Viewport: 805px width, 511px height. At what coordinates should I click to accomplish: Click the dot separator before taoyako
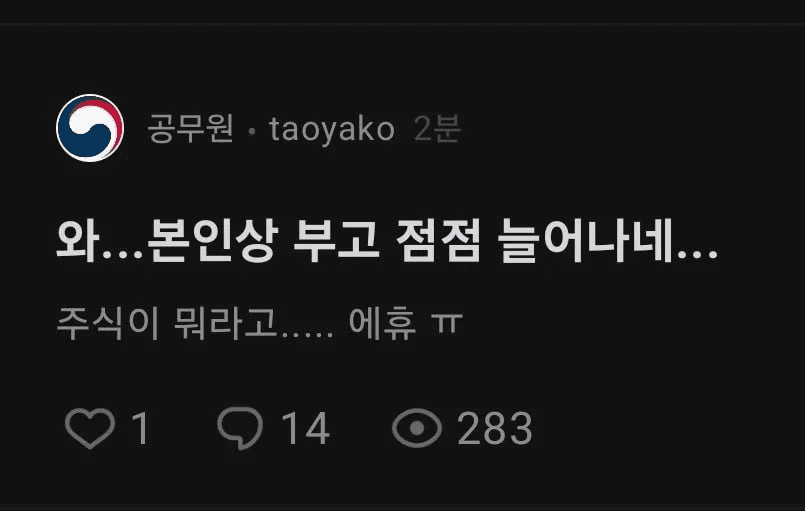[x=252, y=131]
